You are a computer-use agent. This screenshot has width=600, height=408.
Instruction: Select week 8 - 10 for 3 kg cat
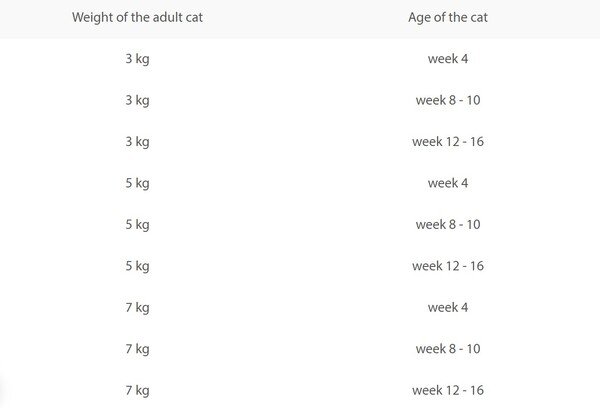[x=448, y=100]
